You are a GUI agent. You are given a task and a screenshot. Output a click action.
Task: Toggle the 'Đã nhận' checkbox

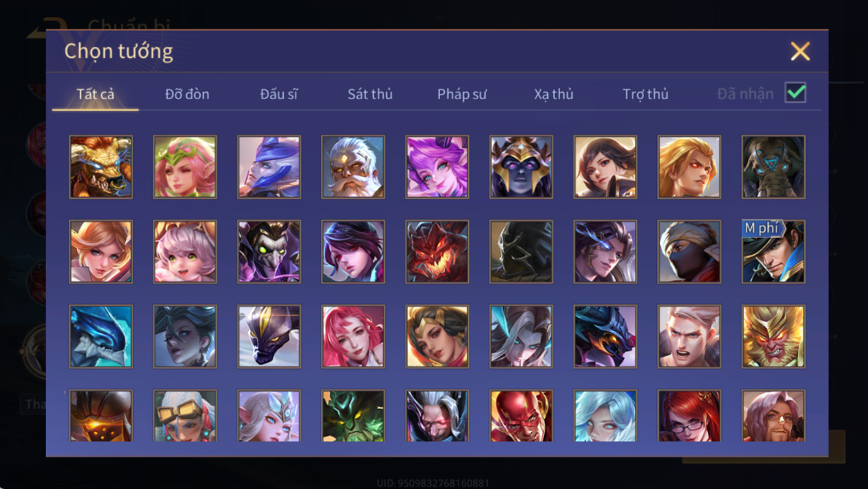click(x=796, y=93)
